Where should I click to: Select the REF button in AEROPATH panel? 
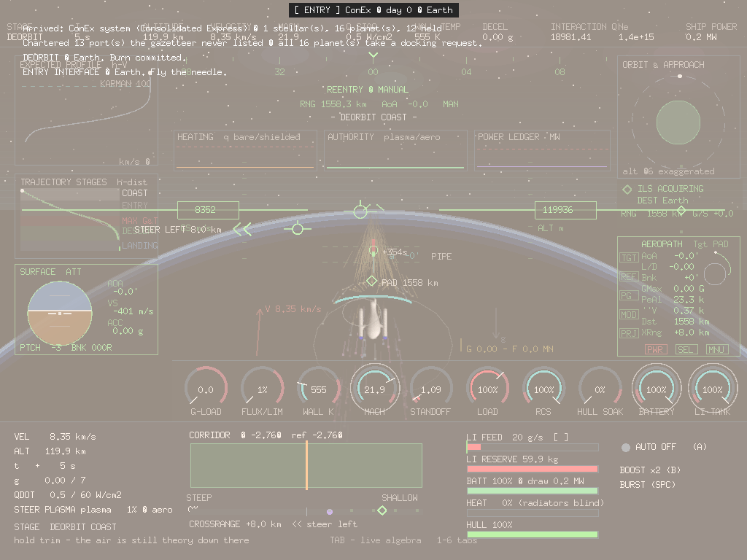tap(629, 276)
